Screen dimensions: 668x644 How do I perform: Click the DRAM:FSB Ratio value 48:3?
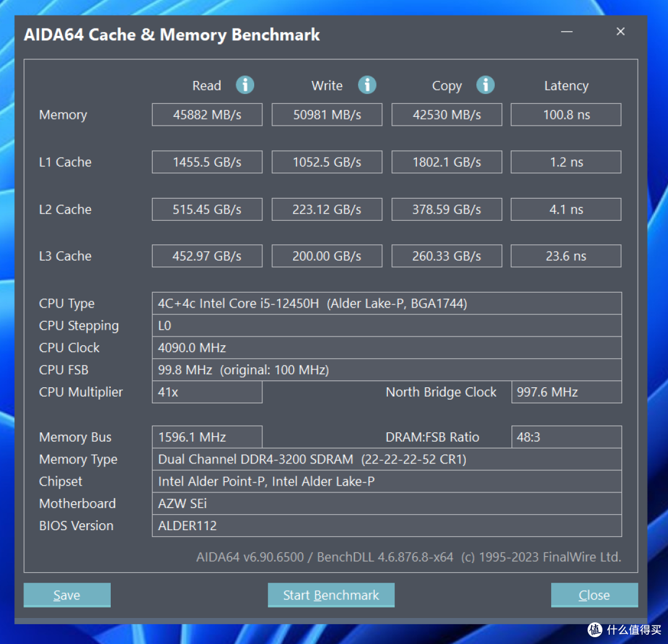click(x=567, y=437)
